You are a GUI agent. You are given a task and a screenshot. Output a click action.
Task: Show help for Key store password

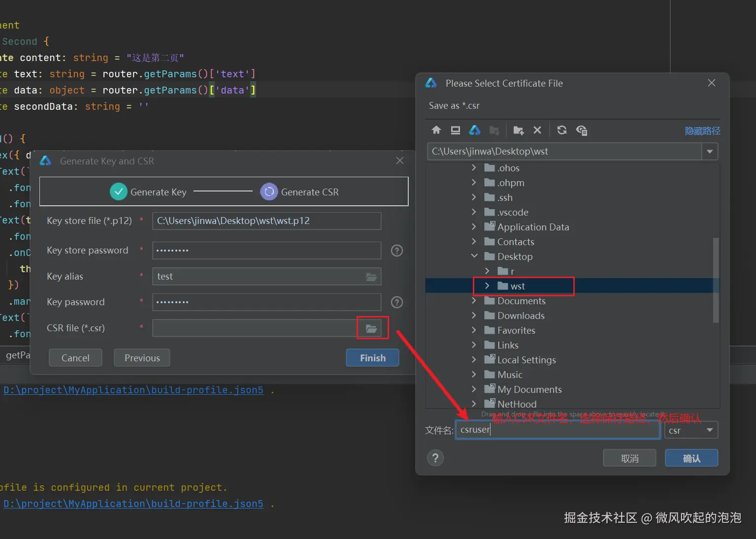[397, 251]
